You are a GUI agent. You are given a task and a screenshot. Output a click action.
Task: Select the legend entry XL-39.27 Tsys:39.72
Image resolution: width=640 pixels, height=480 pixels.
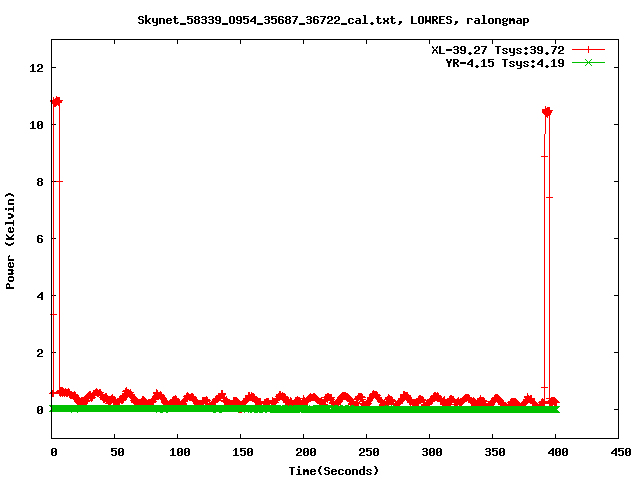coord(498,50)
